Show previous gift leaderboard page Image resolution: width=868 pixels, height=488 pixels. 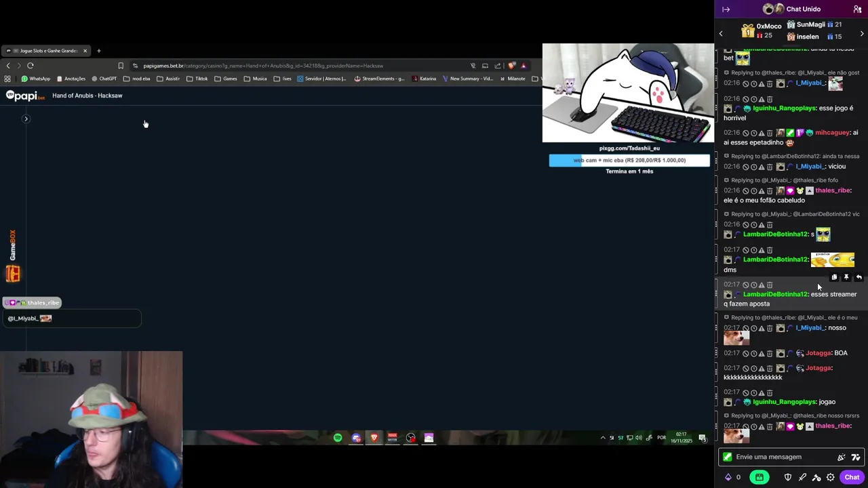[721, 33]
